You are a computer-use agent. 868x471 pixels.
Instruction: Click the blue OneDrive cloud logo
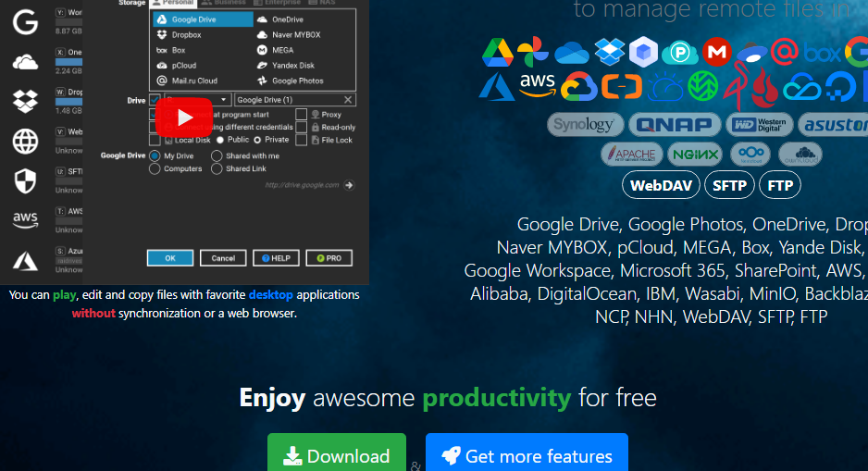572,53
